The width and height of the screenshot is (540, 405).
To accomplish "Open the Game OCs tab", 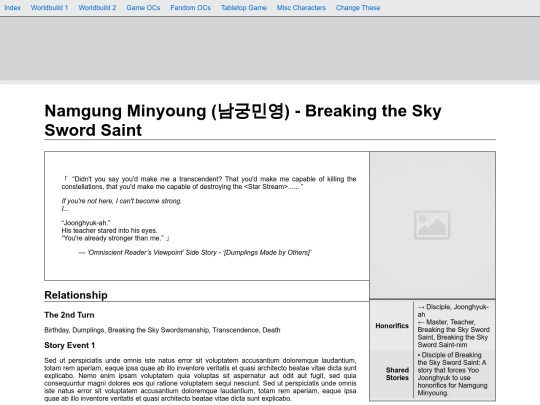I will [x=143, y=8].
